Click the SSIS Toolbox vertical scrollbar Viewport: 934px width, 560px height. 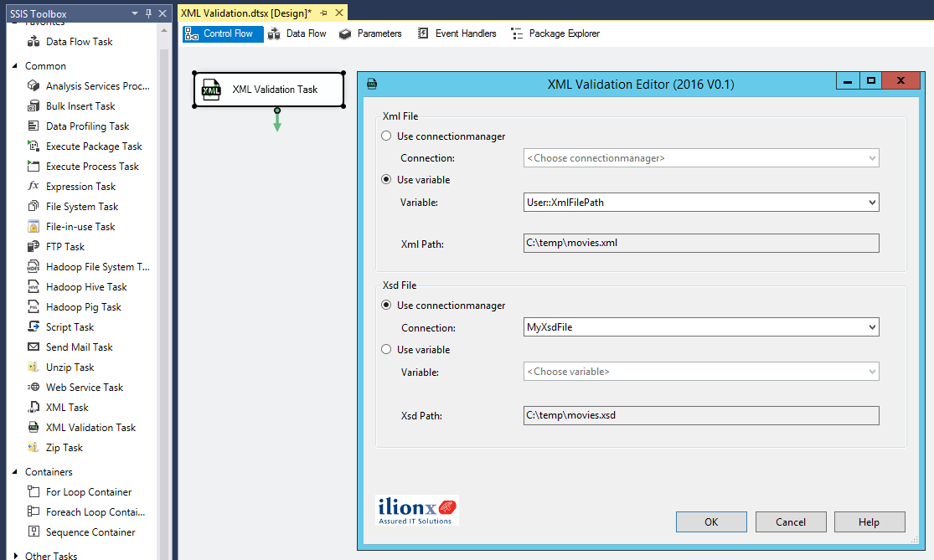click(164, 291)
